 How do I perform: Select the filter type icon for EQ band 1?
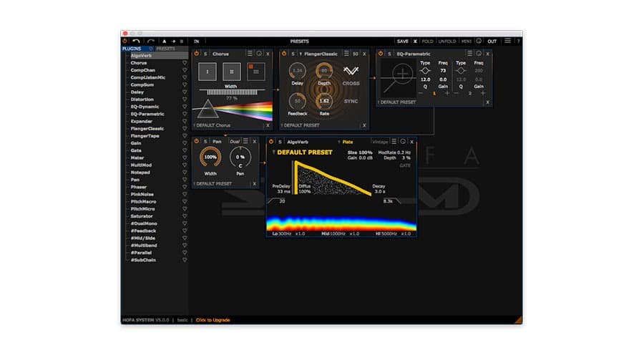point(425,71)
